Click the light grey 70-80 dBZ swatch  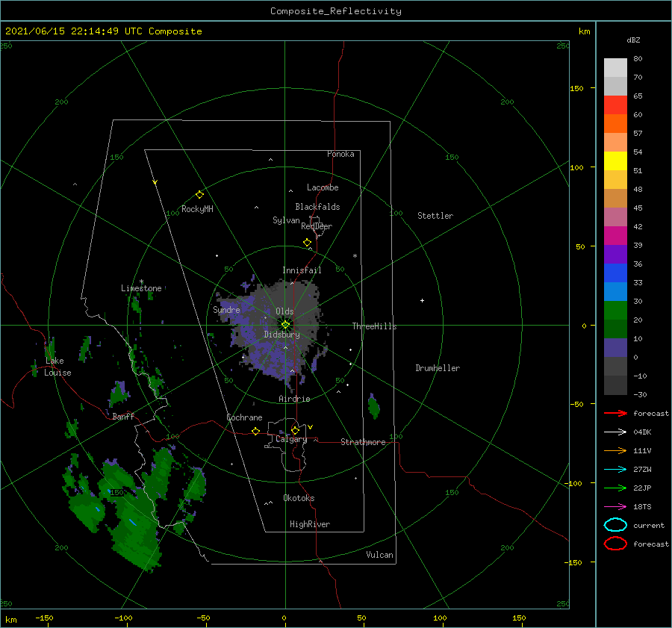point(615,68)
